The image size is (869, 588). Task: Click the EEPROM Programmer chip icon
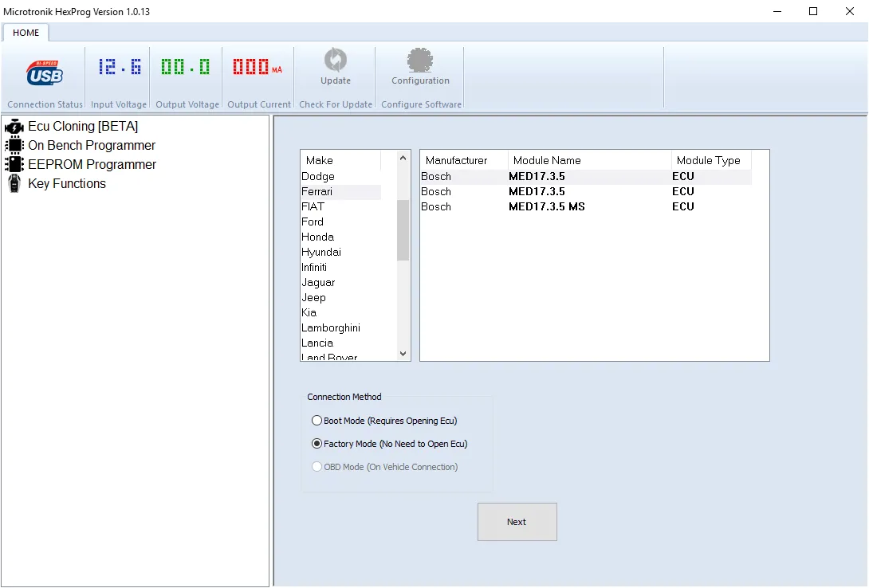14,164
